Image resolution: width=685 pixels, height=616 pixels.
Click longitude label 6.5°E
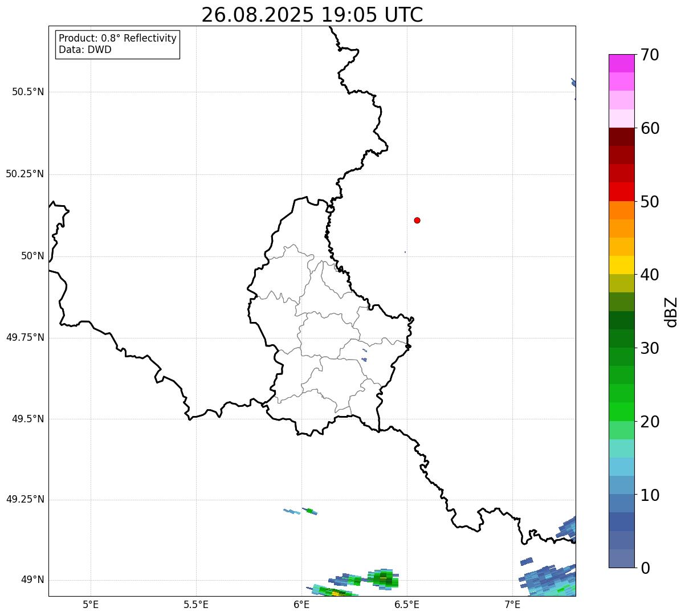pyautogui.click(x=407, y=604)
